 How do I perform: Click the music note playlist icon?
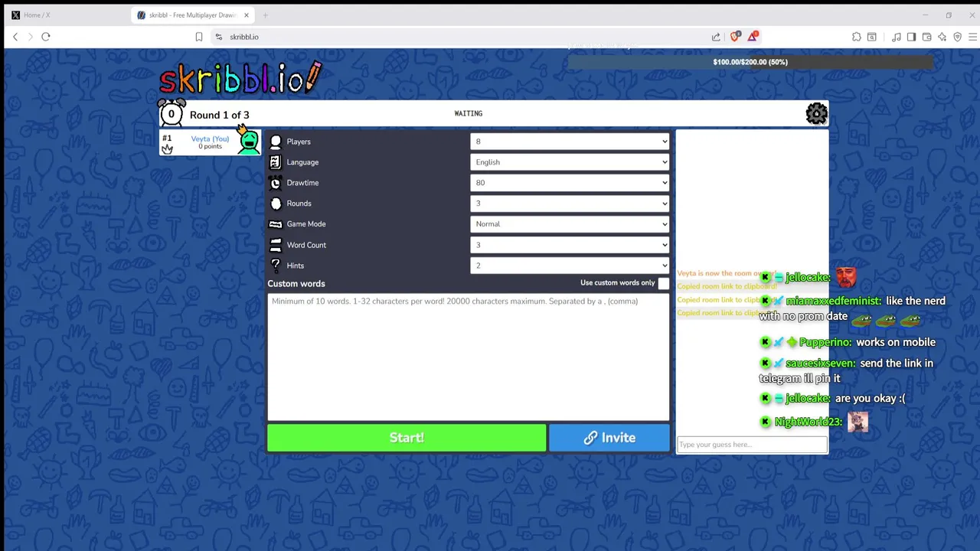[897, 37]
